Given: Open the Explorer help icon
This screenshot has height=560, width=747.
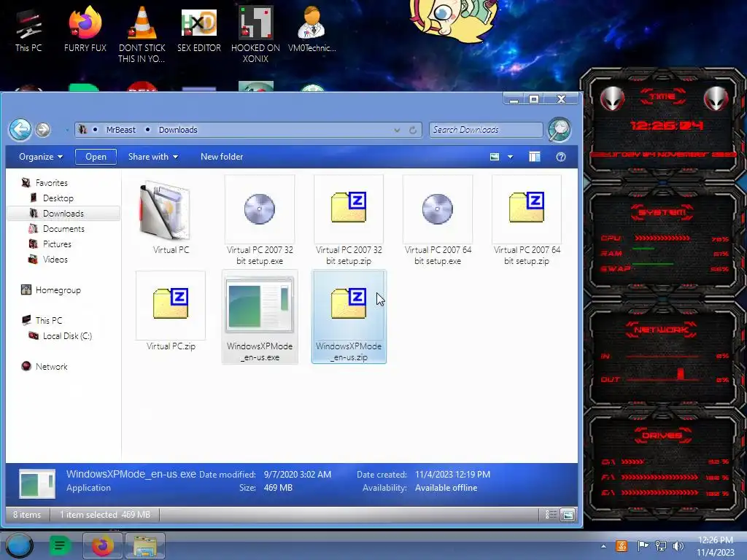Looking at the screenshot, I should click(561, 157).
